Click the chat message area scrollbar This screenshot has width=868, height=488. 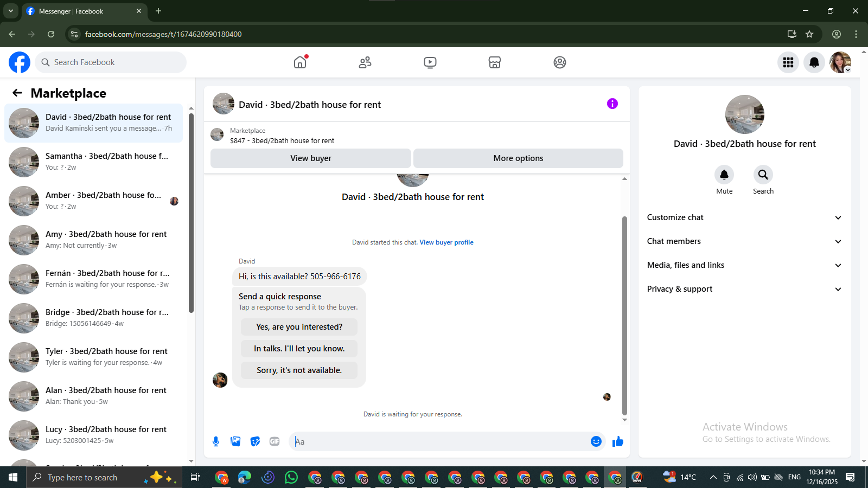click(624, 316)
